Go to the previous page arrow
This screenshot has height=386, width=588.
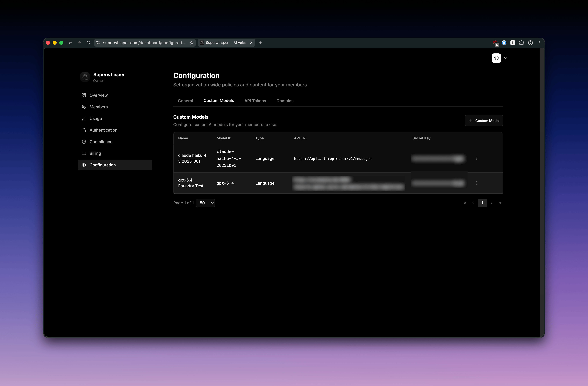[473, 203]
